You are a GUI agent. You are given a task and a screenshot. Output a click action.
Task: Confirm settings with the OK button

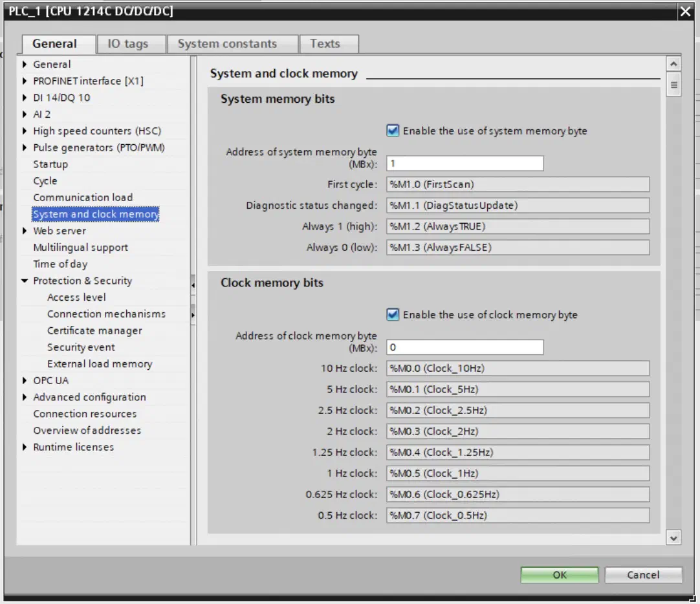coord(560,574)
